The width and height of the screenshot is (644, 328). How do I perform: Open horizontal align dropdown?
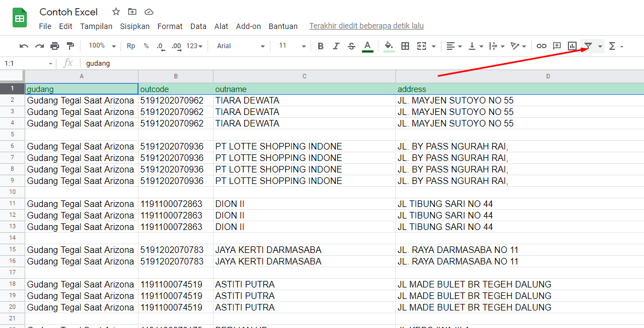455,46
